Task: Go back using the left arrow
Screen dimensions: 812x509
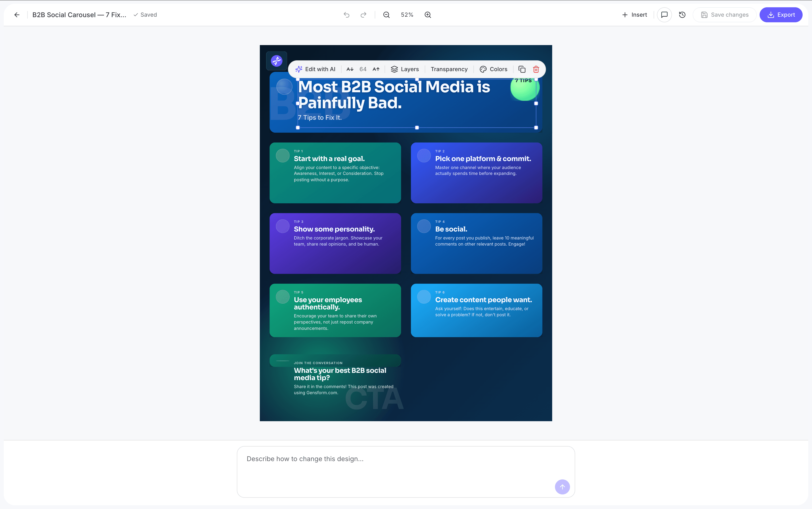Action: click(17, 15)
